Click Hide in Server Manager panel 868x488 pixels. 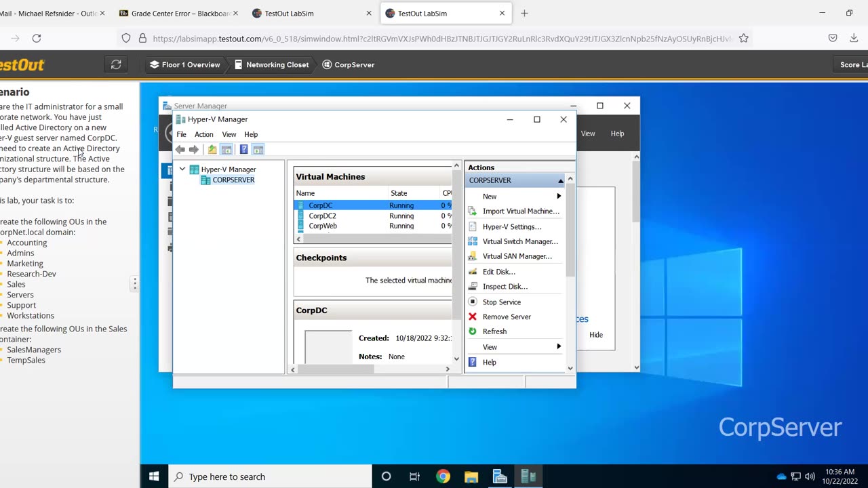coord(596,335)
